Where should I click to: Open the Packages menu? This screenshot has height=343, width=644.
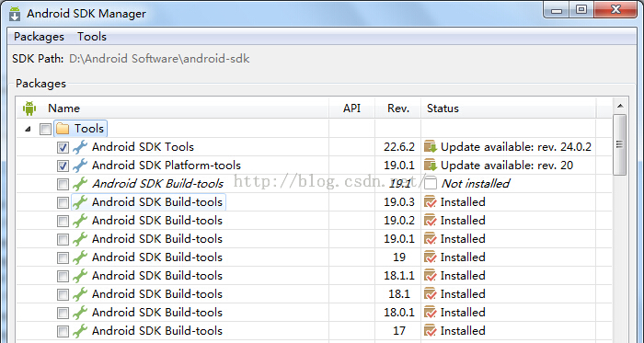pyautogui.click(x=39, y=37)
